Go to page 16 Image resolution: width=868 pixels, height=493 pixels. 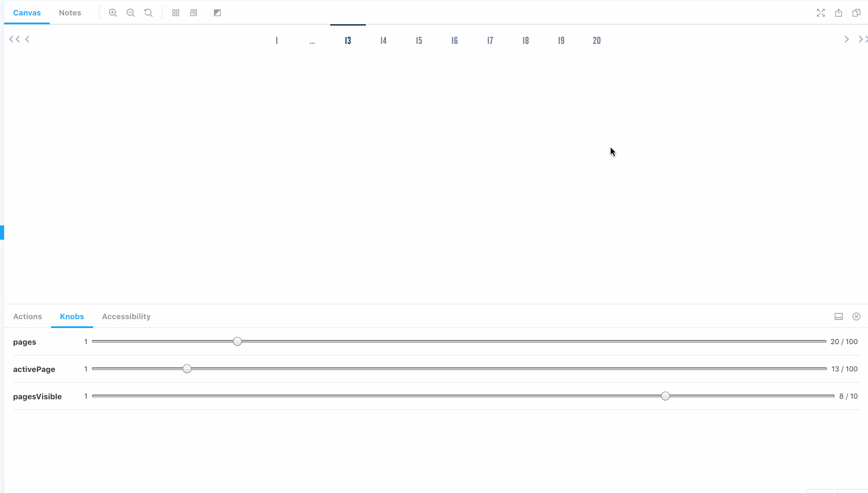click(x=455, y=40)
